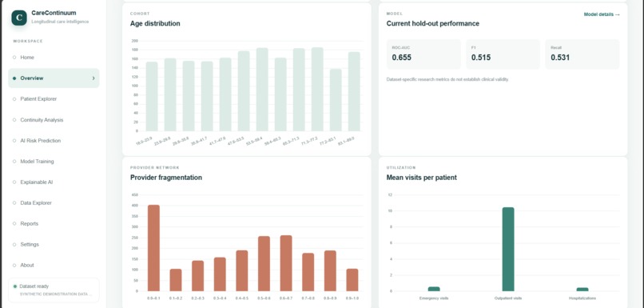Click the clinical validity disclaimer text
The width and height of the screenshot is (644, 308).
coord(447,79)
